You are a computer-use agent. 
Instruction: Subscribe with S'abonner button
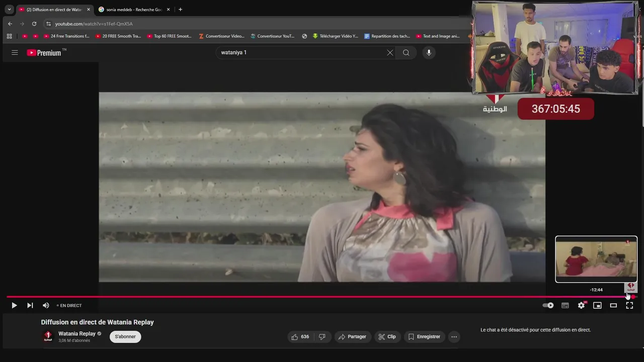125,337
